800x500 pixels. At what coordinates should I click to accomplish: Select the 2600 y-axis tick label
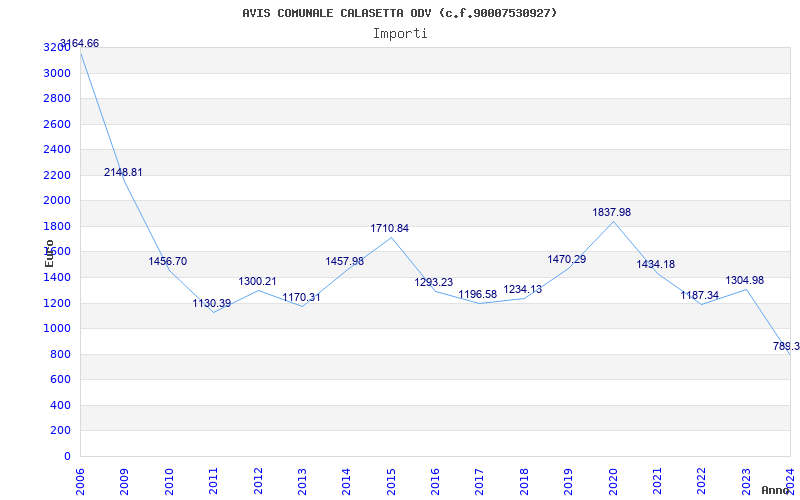[x=57, y=124]
